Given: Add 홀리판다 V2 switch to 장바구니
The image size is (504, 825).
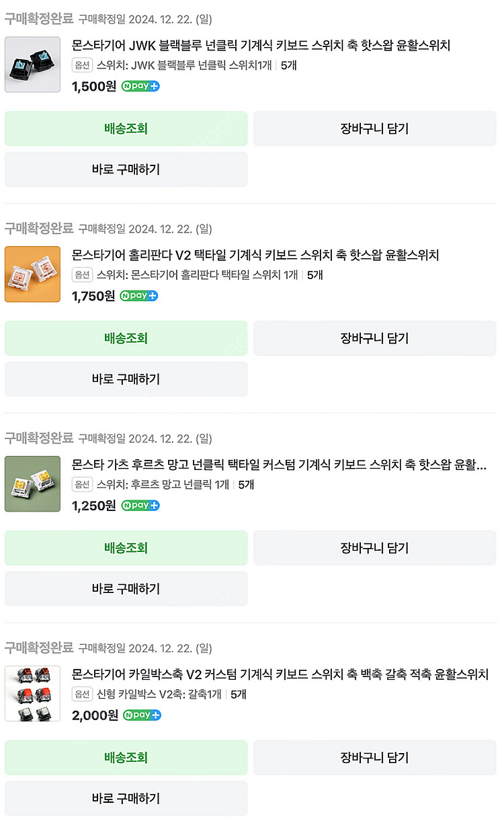Looking at the screenshot, I should (374, 338).
